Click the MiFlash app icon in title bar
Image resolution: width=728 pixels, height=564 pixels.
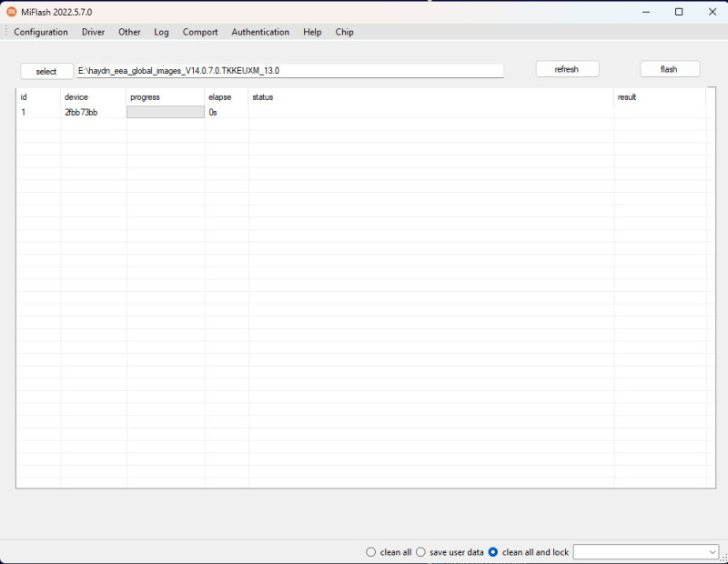coord(11,12)
